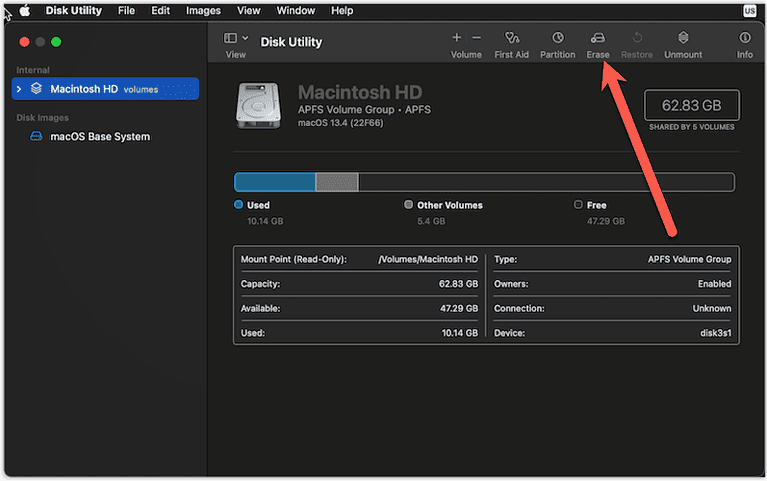Click the Partition toolbar icon
The image size is (767, 481).
coord(557,38)
